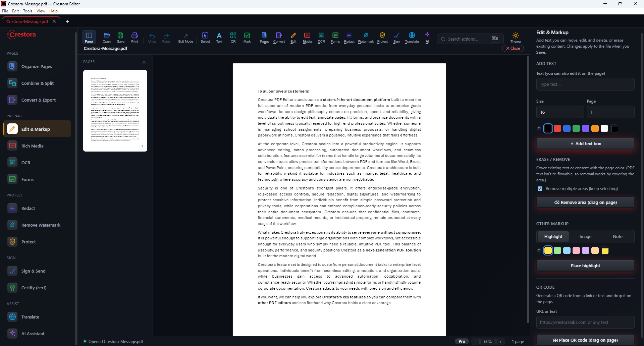Click the Add text box button
The width and height of the screenshot is (644, 346).
pos(585,143)
